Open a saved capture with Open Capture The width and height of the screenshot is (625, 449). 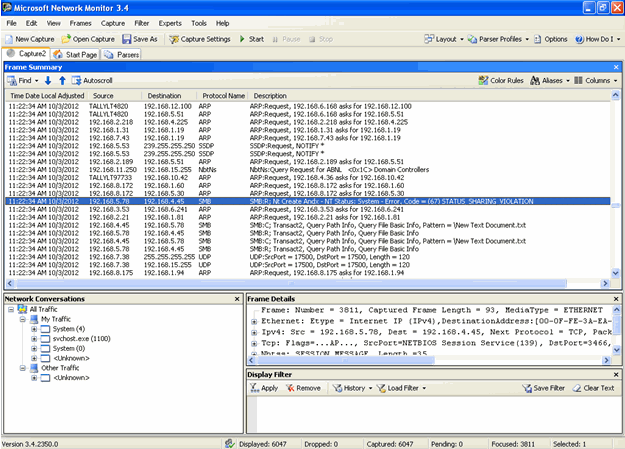(88, 39)
